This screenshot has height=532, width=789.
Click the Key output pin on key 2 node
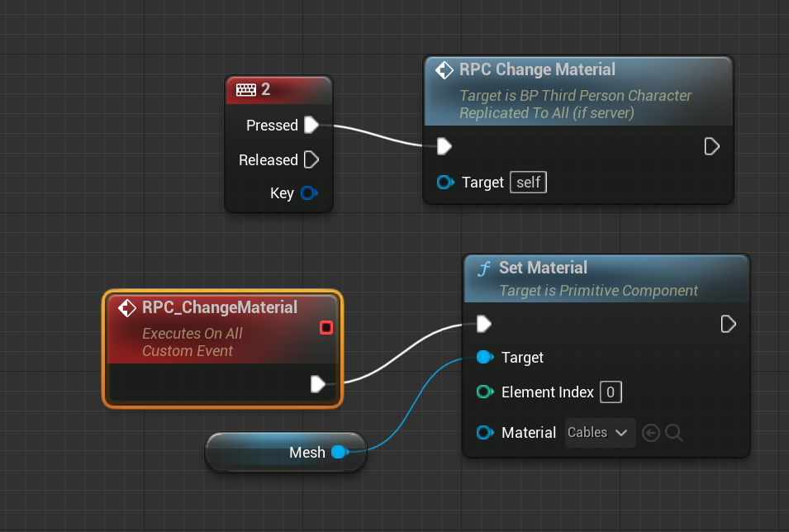[310, 192]
